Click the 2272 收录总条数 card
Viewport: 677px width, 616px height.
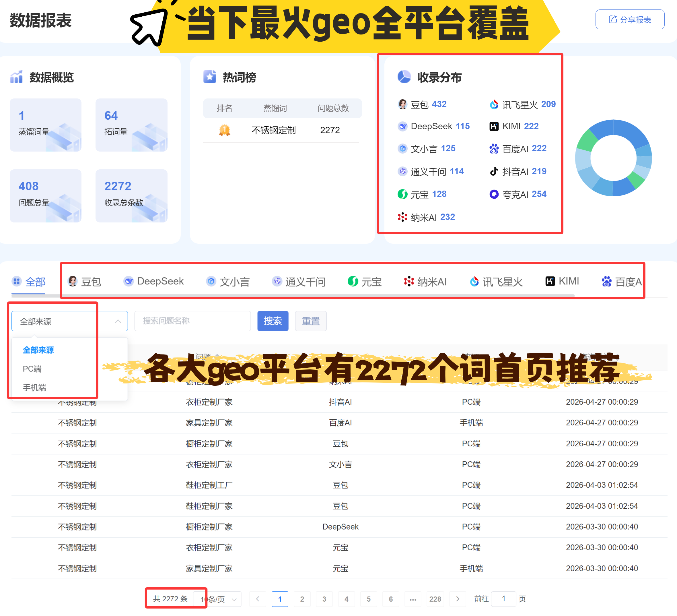132,196
